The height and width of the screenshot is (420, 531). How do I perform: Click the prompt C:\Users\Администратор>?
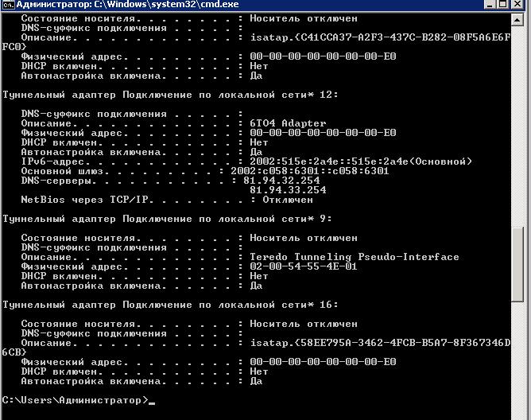pos(76,400)
